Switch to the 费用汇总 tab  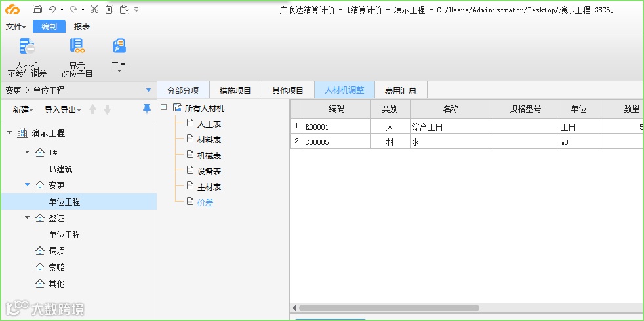pyautogui.click(x=401, y=90)
